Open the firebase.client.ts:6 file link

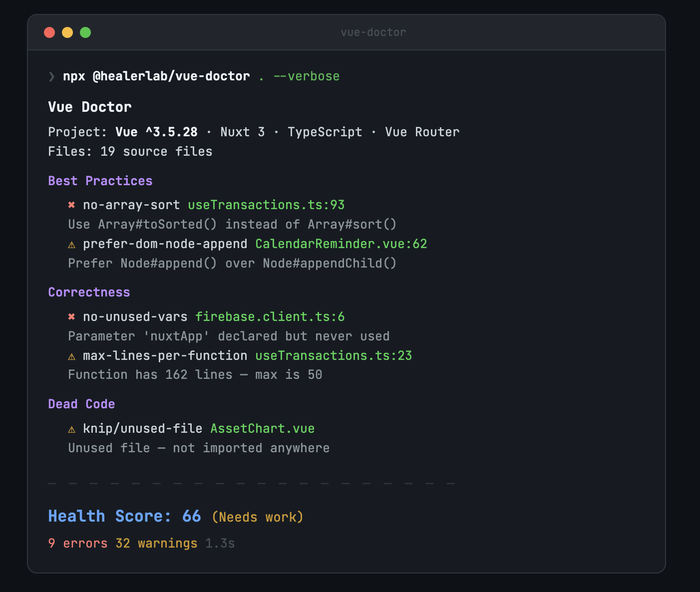point(270,317)
